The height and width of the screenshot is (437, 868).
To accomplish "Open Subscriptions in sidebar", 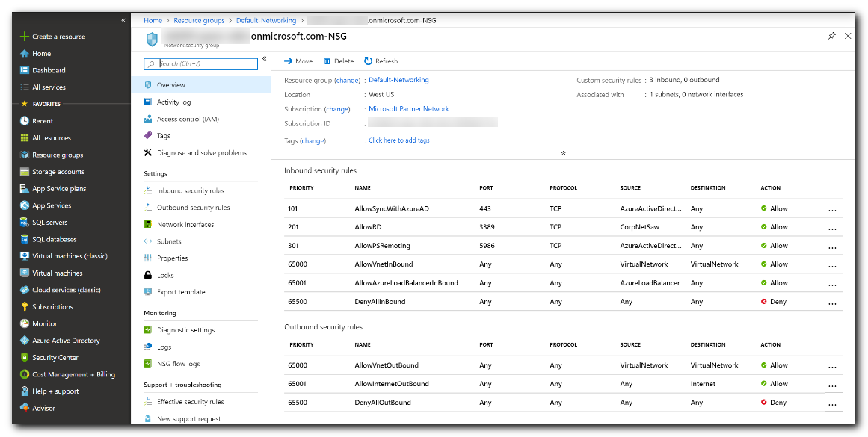I will [52, 307].
